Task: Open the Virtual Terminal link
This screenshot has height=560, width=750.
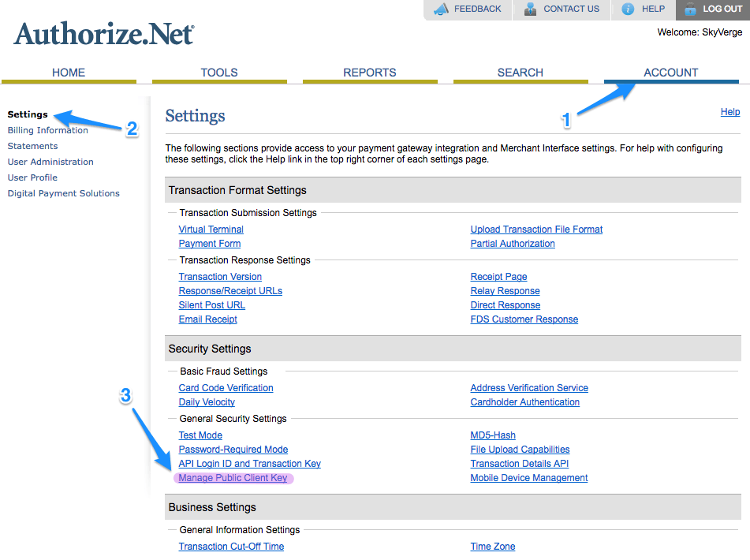Action: click(211, 230)
